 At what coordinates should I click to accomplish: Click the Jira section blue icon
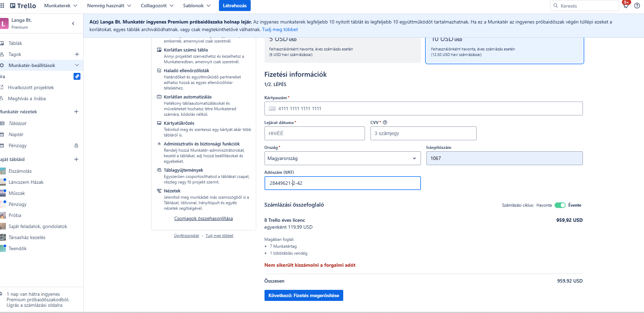click(77, 76)
